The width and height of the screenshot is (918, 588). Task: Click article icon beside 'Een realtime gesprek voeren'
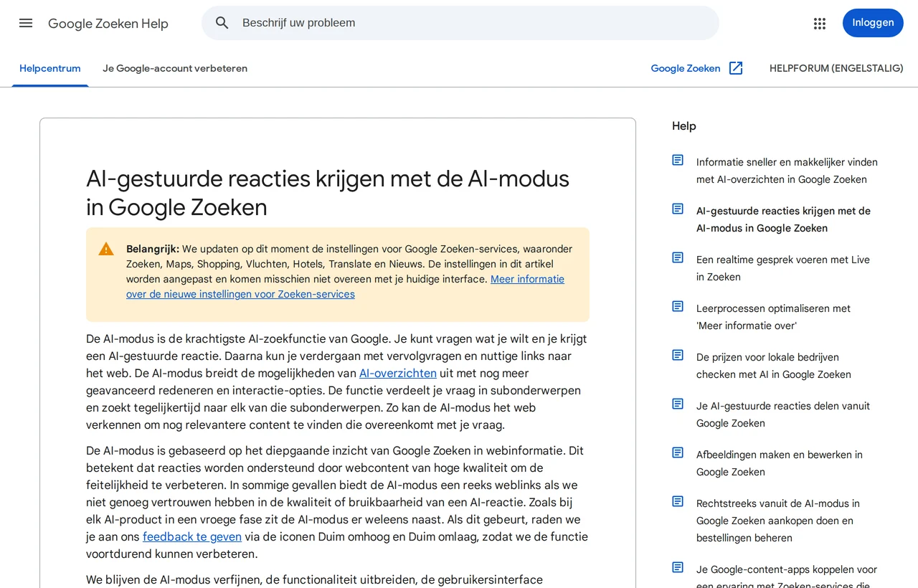pyautogui.click(x=678, y=257)
